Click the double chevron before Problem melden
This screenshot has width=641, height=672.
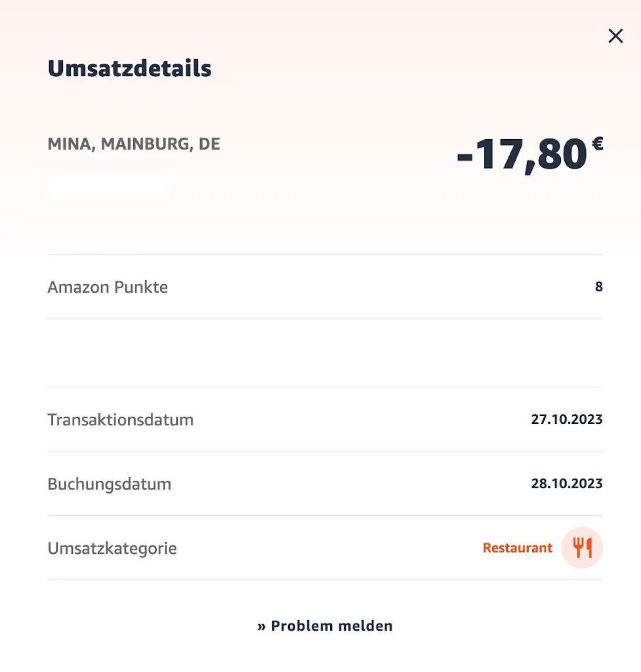click(x=261, y=627)
